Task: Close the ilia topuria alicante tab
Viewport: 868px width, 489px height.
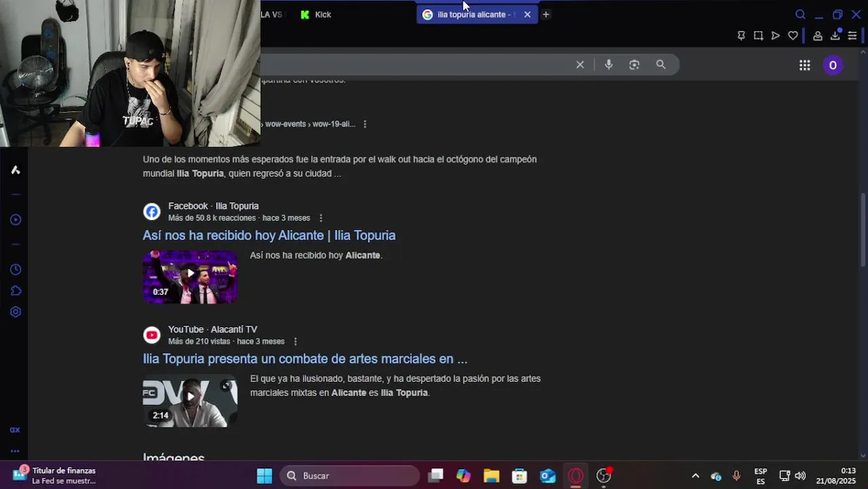Action: (527, 14)
